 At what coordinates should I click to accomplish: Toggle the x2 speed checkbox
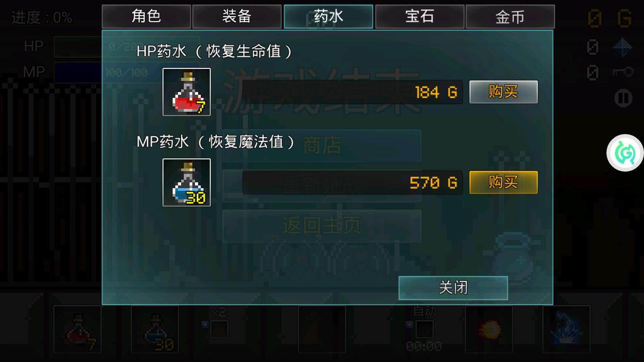(219, 329)
